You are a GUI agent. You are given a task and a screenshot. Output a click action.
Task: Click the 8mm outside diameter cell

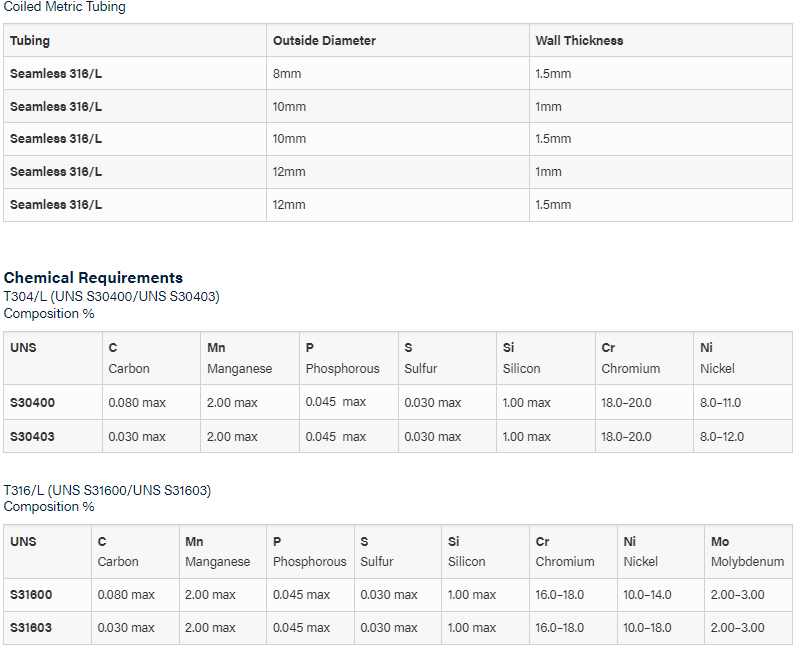(x=398, y=73)
